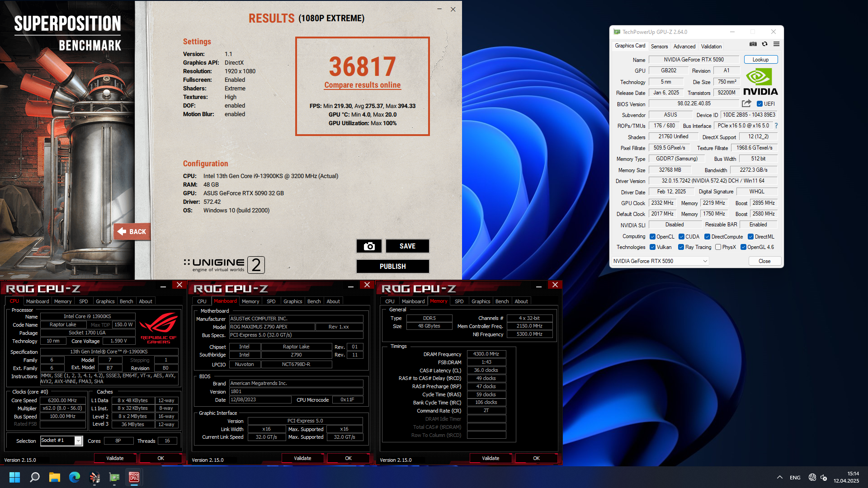Toggle the CUDA checkbox

[x=681, y=237]
